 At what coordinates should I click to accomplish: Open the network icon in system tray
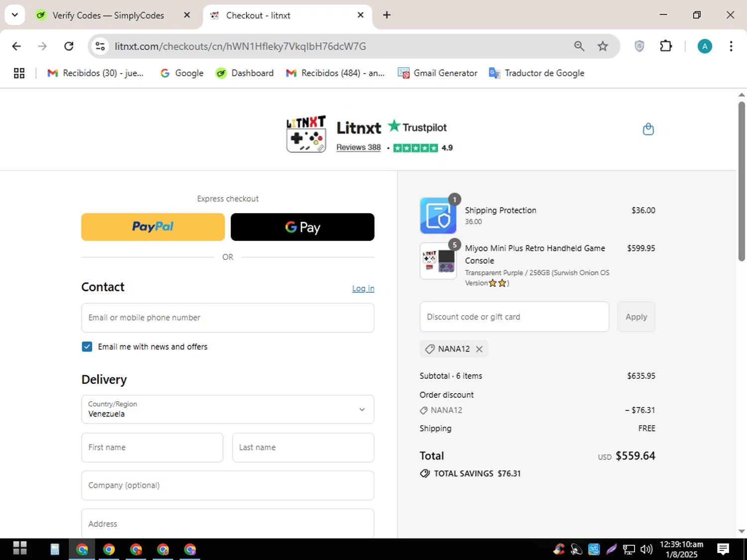pos(629,549)
